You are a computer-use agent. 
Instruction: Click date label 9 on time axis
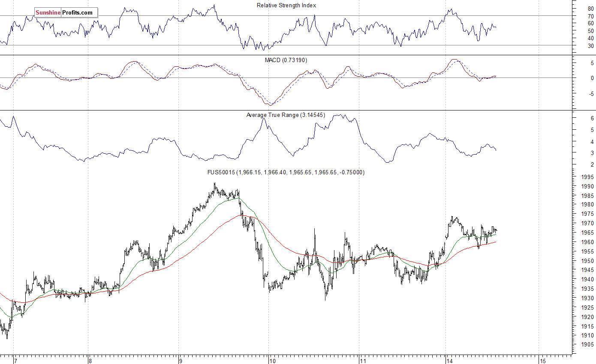181,361
